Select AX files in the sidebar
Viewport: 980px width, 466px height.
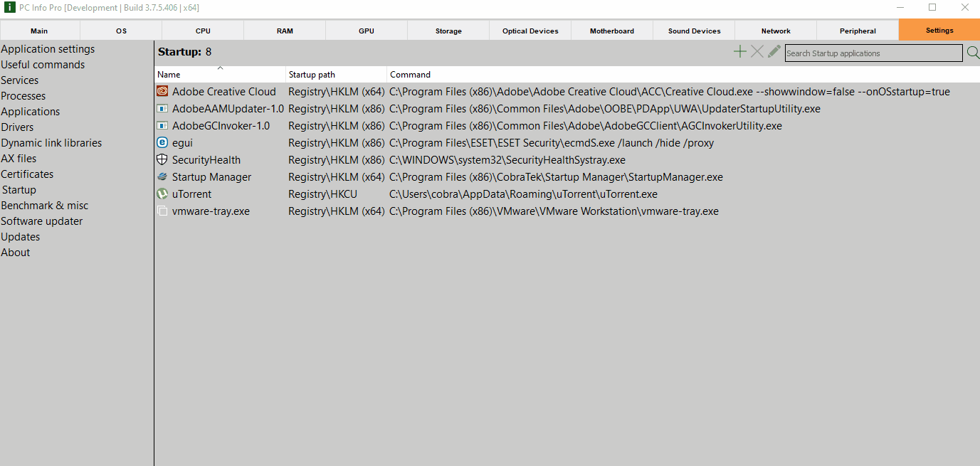(x=19, y=159)
